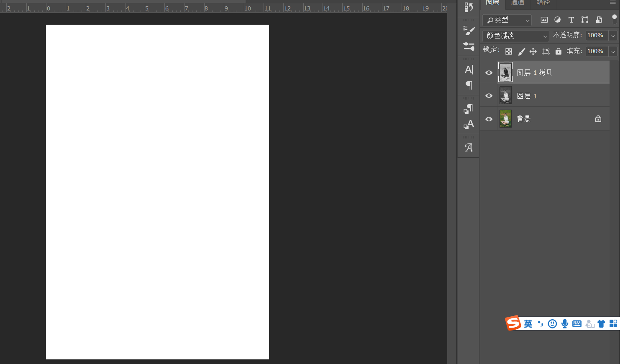Open the 类型 layer filter dropdown
Screen dimensions: 620x364
507,20
